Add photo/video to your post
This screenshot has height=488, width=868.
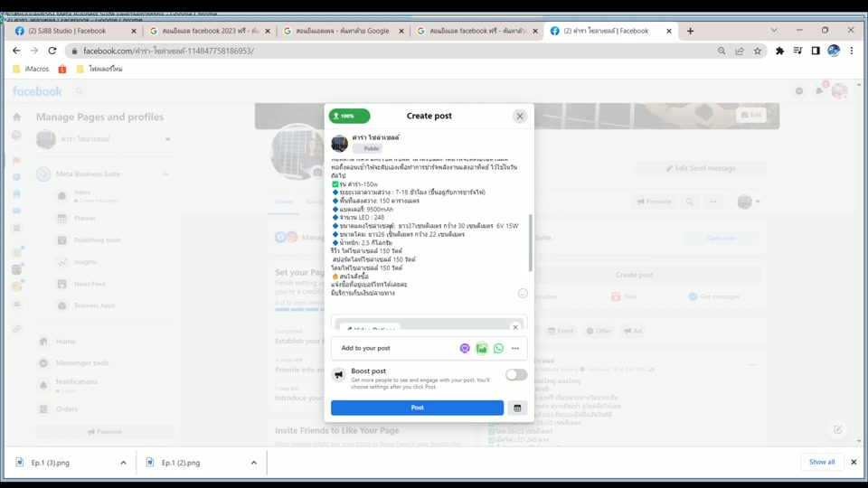[x=482, y=348]
